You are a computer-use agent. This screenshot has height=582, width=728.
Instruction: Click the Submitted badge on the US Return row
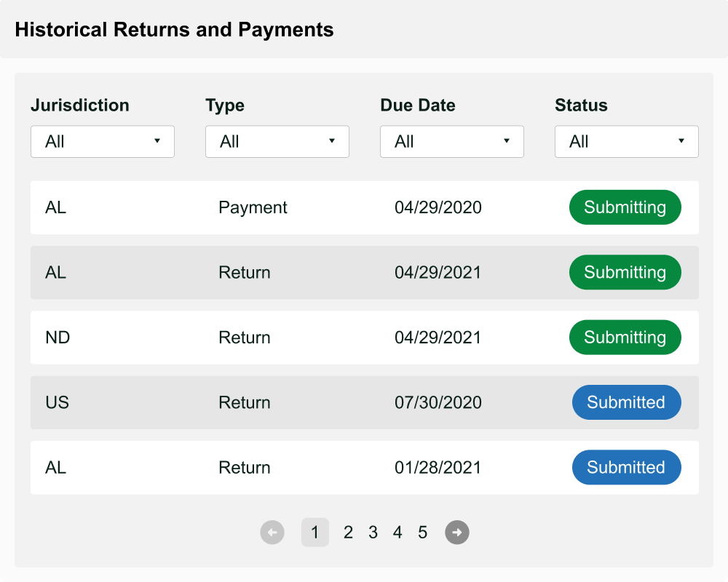[626, 402]
